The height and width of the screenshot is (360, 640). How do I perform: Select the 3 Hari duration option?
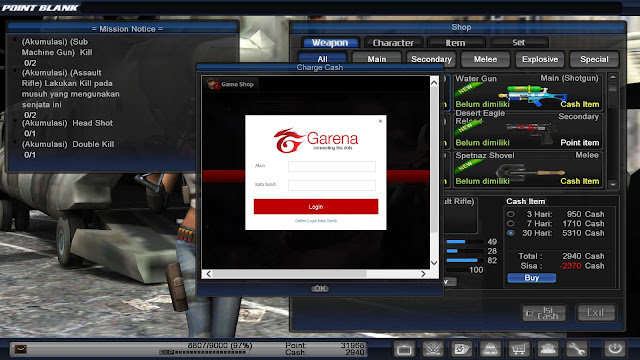pyautogui.click(x=511, y=214)
